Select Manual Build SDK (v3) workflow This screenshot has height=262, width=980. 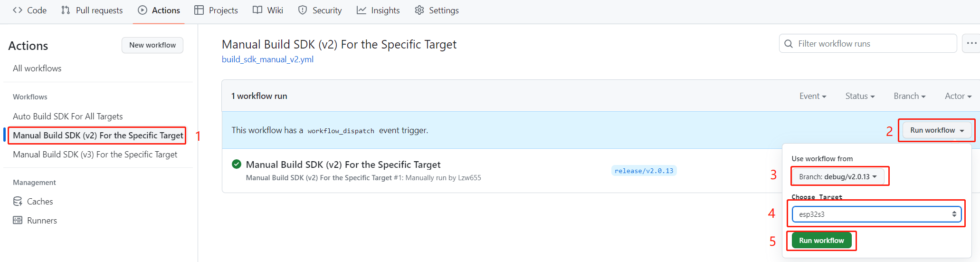tap(95, 155)
